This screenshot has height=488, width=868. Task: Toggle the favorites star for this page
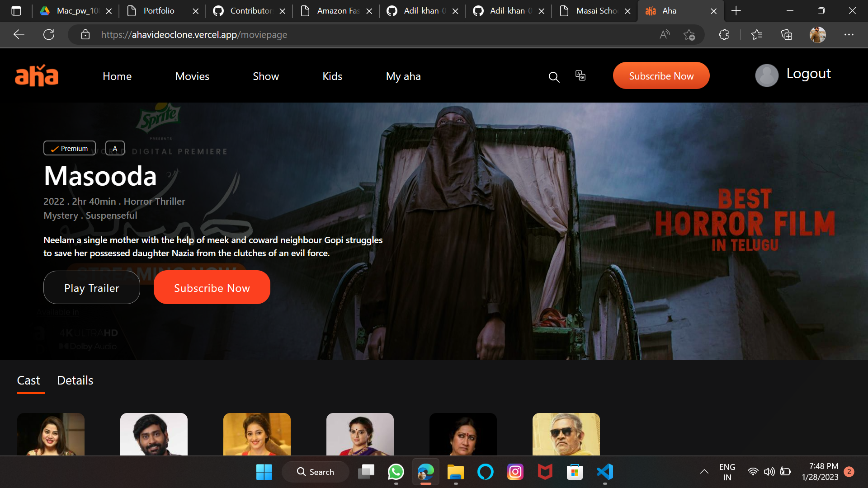click(689, 34)
